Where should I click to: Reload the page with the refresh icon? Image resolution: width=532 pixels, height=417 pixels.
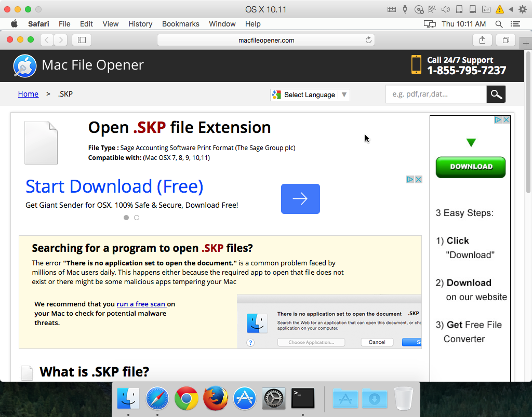pyautogui.click(x=368, y=40)
